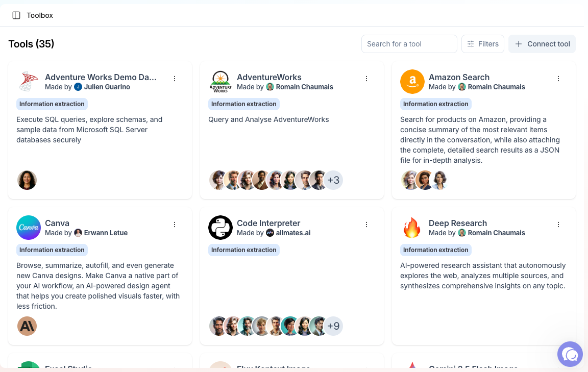Click the Amazon Search orange logo icon
This screenshot has height=372, width=588.
click(412, 82)
